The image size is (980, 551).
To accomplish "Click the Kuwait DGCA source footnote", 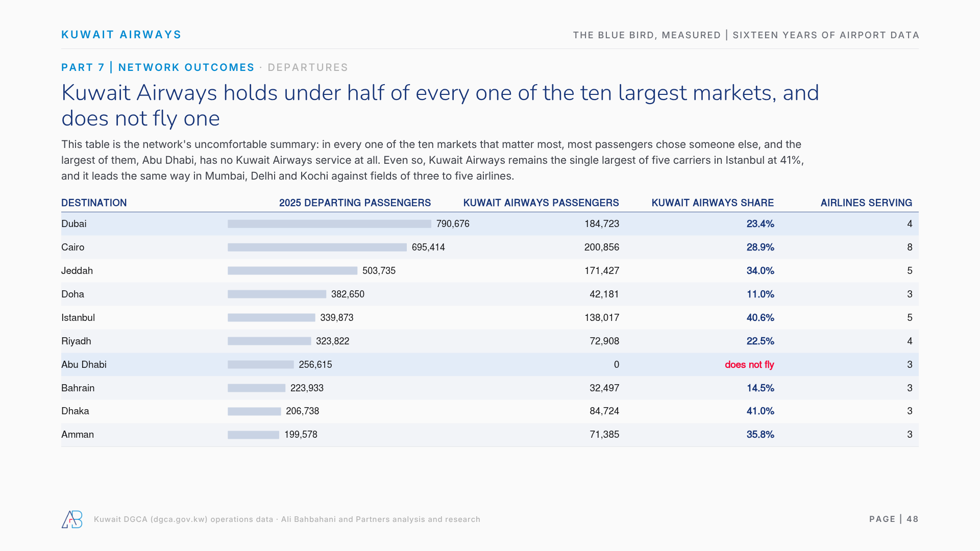I will click(287, 519).
